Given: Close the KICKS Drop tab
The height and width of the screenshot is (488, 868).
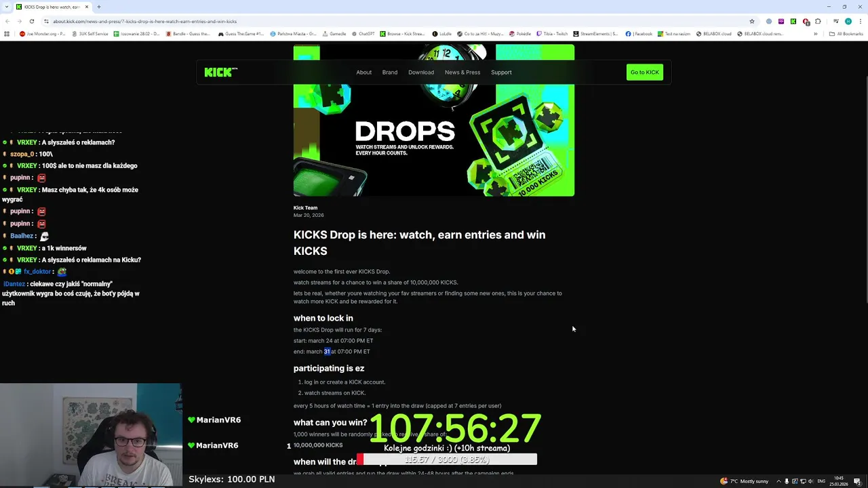Looking at the screenshot, I should pos(87,7).
